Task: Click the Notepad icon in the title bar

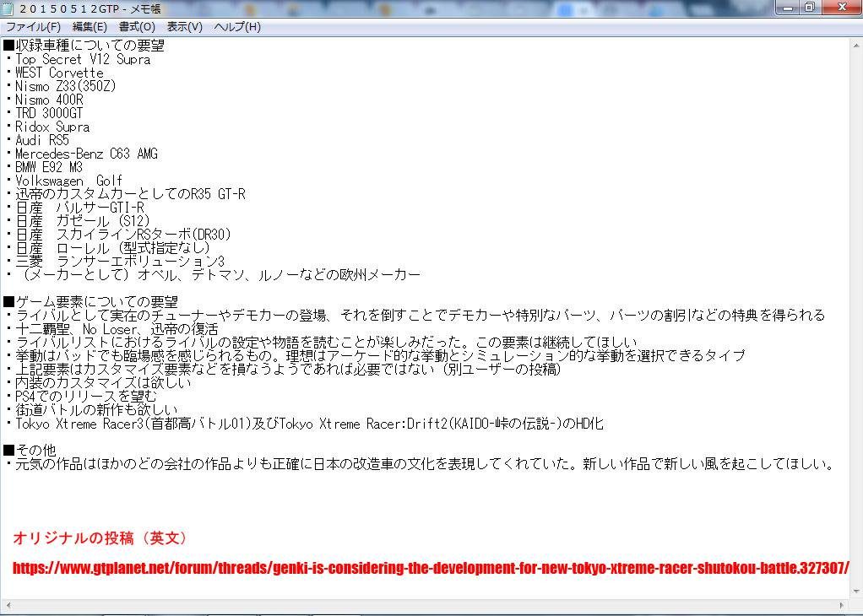Action: pyautogui.click(x=8, y=8)
